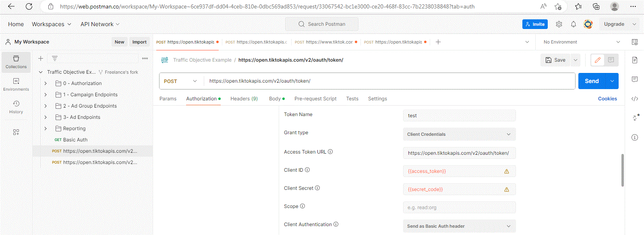The image size is (644, 235).
Task: Open the Save options dropdown arrow
Action: pyautogui.click(x=576, y=60)
